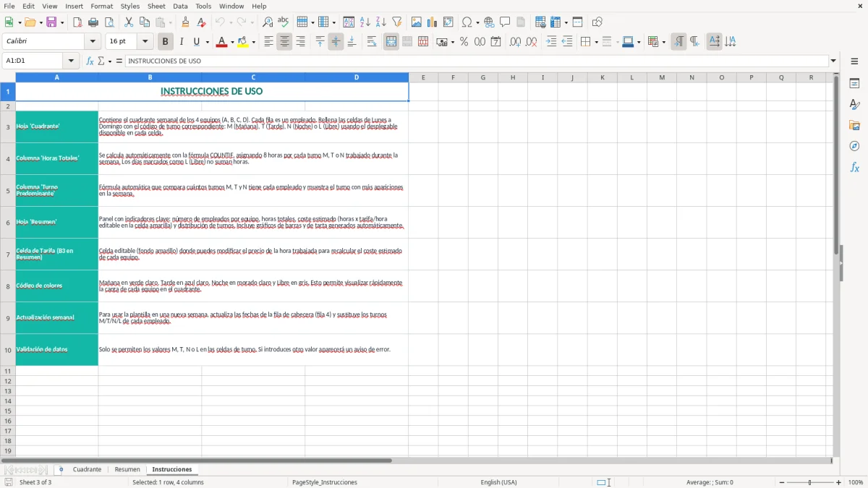Open the Special Character dropdown arrow

477,22
